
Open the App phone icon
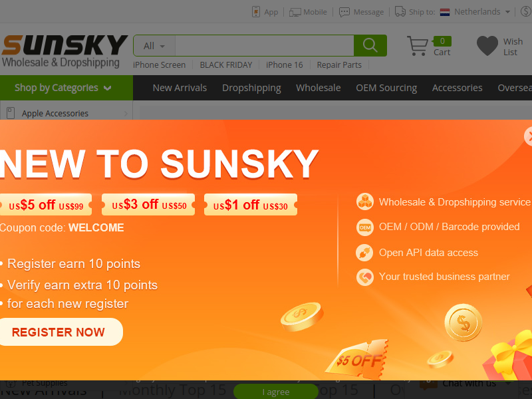[256, 12]
